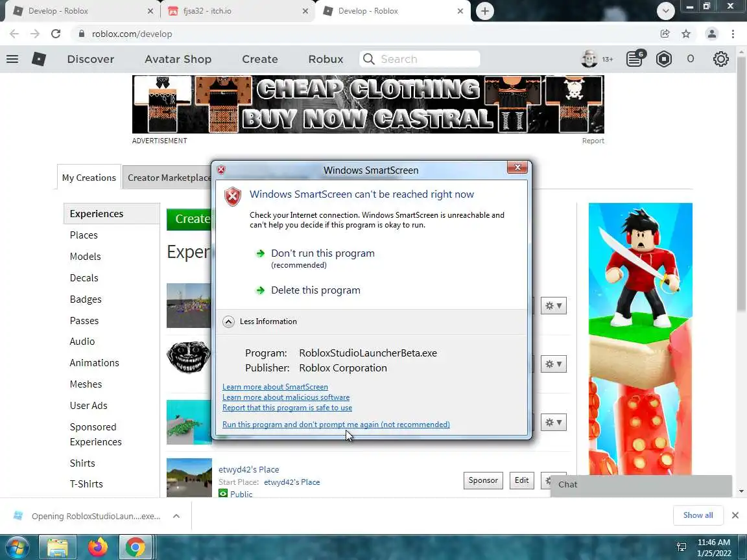747x560 pixels.
Task: Open the Chrome profile icon
Action: 712,34
